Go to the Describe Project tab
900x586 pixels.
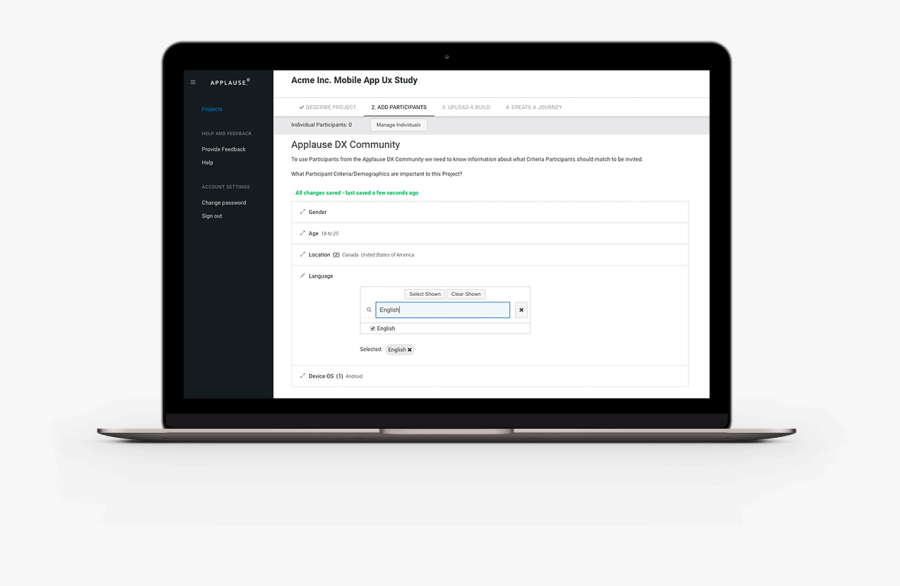pyautogui.click(x=328, y=107)
